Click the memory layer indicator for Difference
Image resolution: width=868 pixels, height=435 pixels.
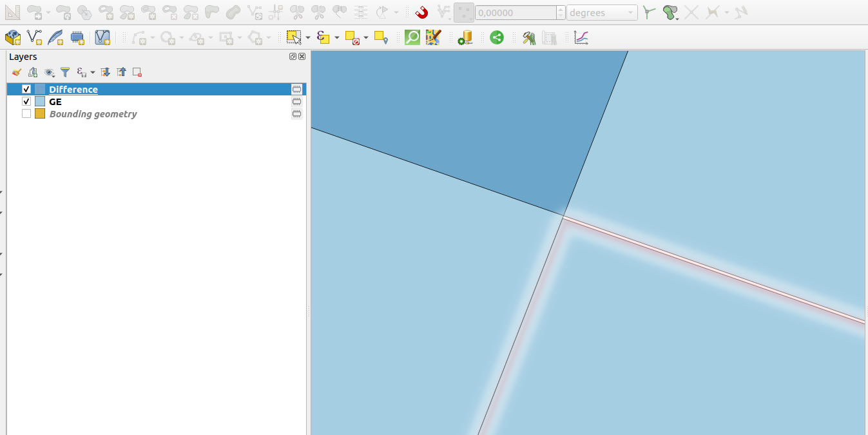coord(297,89)
